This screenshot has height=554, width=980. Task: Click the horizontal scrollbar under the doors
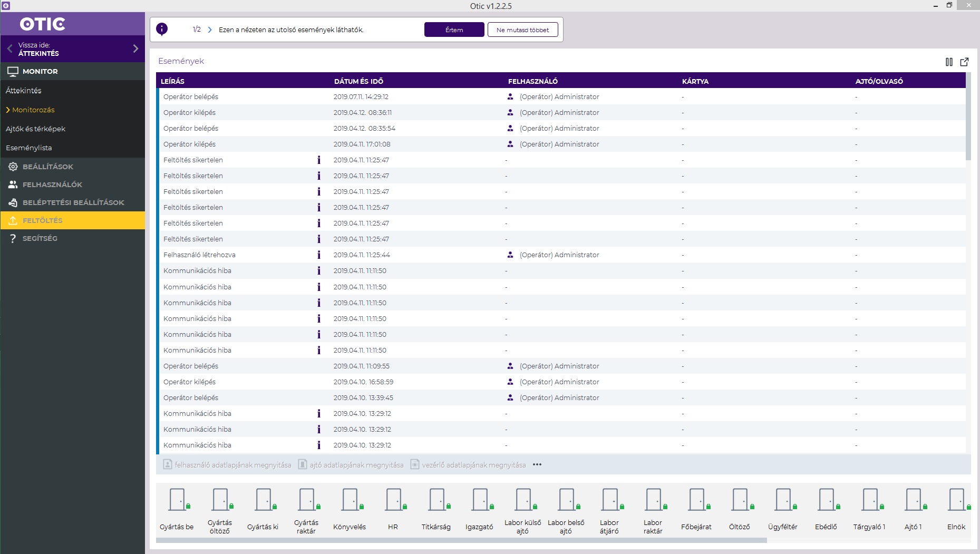(461, 540)
